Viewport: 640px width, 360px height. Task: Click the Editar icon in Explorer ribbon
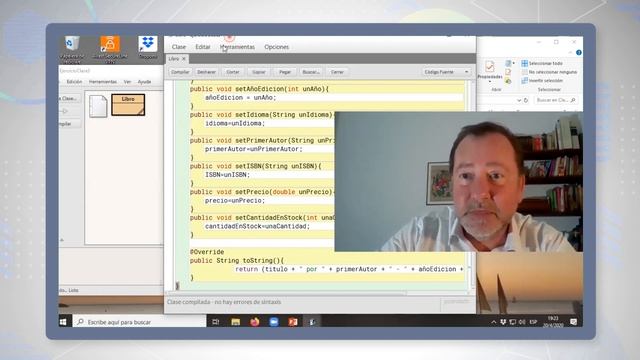pos(508,72)
